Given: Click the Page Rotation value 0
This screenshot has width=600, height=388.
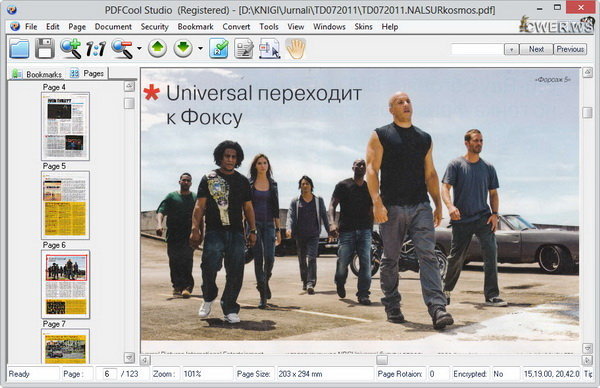Looking at the screenshot, I should click(432, 374).
